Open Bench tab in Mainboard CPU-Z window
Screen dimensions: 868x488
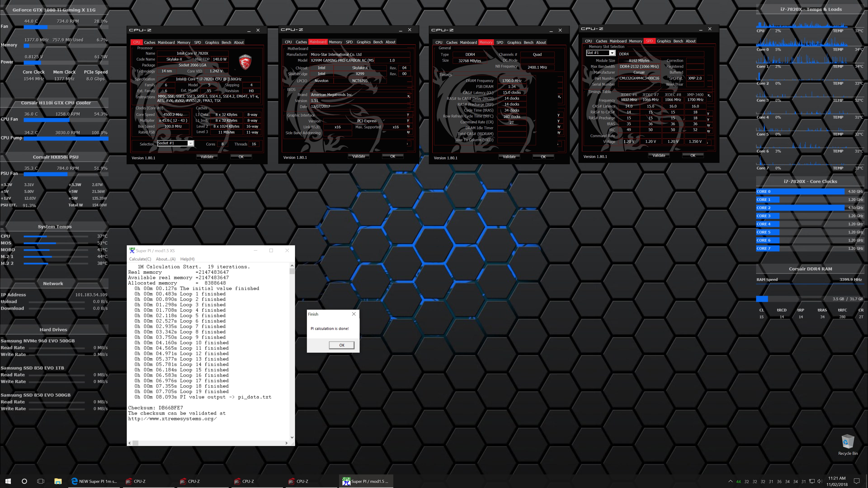point(378,42)
